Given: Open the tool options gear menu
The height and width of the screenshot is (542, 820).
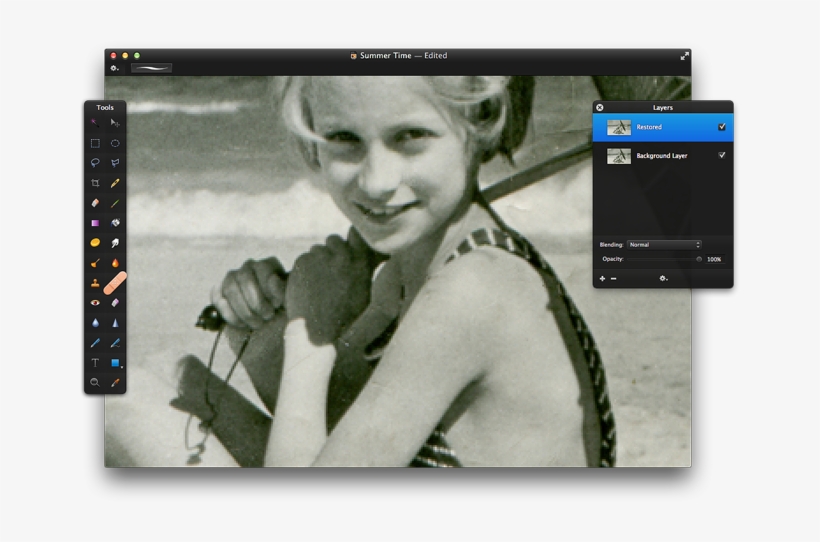Looking at the screenshot, I should 114,68.
